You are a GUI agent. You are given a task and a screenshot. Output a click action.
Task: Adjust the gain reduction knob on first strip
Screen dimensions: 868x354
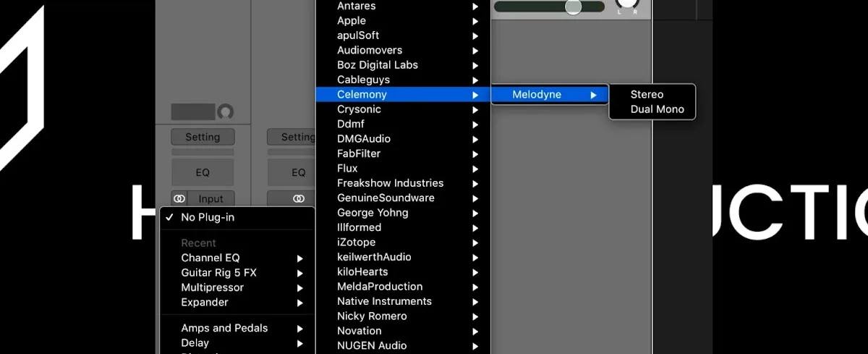click(226, 112)
